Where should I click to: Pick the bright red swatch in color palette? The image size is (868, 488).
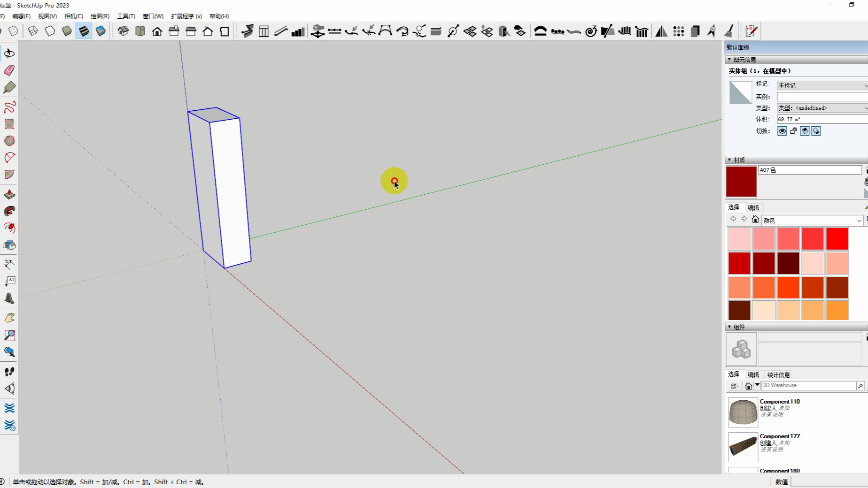click(x=837, y=239)
